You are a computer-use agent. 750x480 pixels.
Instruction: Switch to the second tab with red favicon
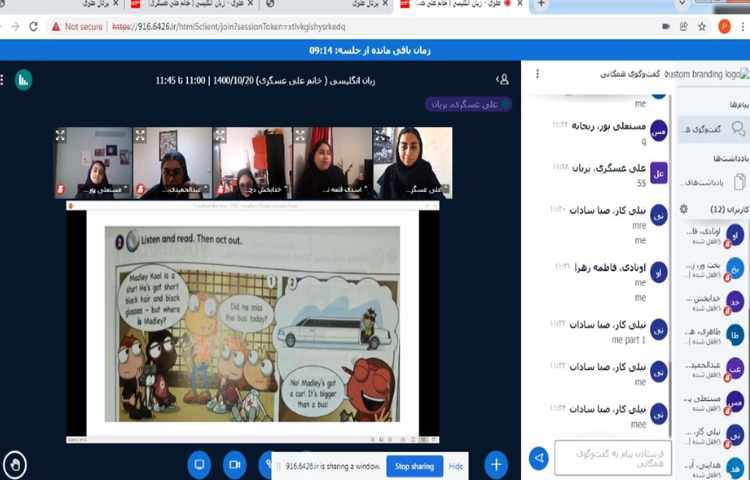coord(193,4)
